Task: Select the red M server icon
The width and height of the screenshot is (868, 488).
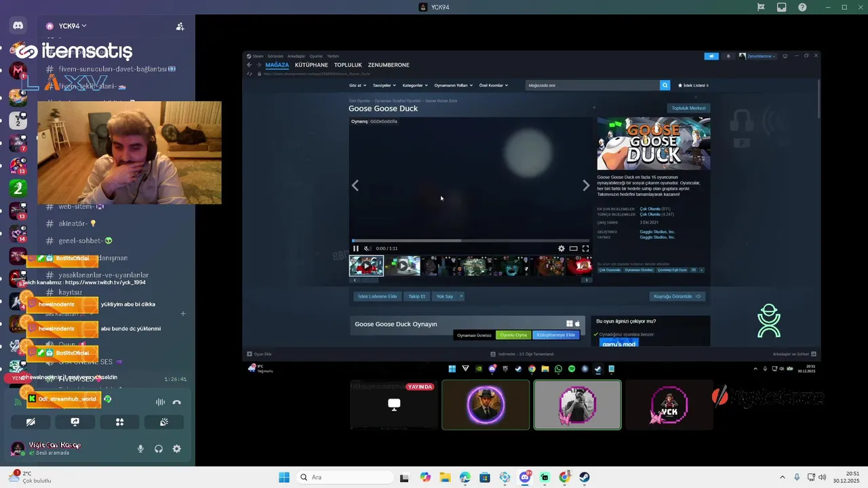Action: (x=18, y=70)
